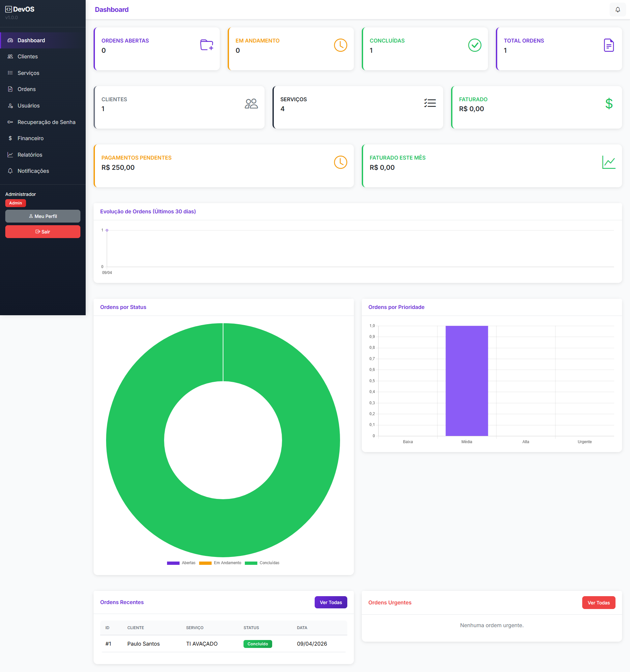The image size is (630, 672).
Task: Click Ver Todas in Ordens Recentes
Action: pyautogui.click(x=330, y=602)
